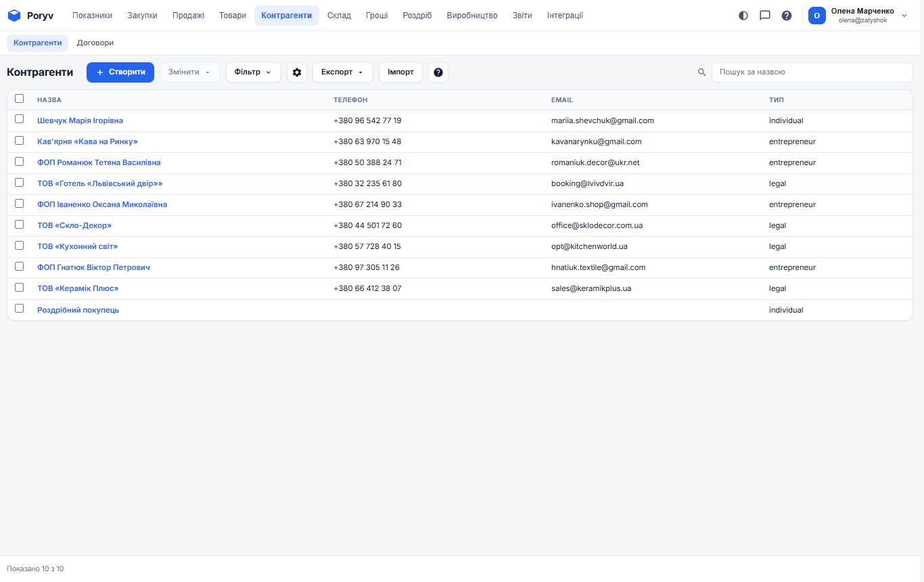Select all rows with header checkbox

(20, 99)
